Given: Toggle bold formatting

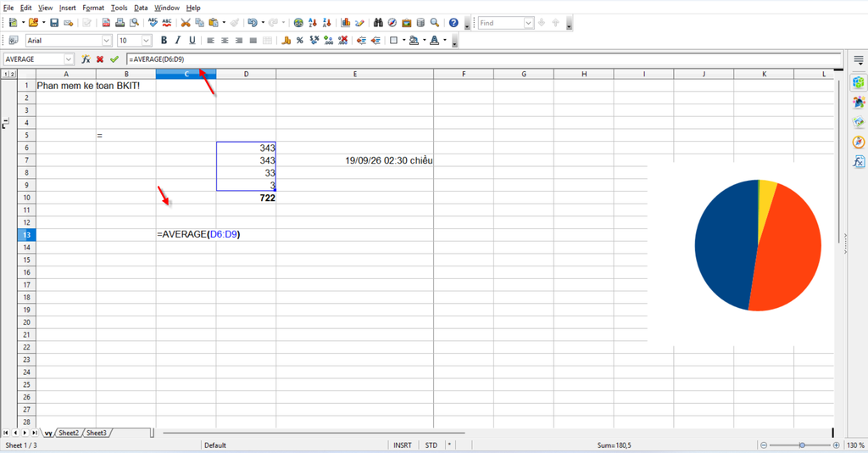Looking at the screenshot, I should (x=164, y=41).
